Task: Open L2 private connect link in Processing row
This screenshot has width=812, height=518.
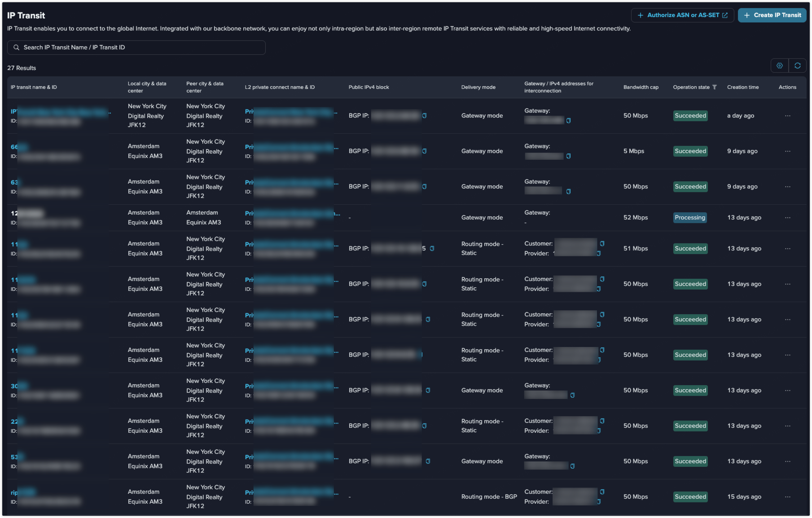Action: [292, 213]
